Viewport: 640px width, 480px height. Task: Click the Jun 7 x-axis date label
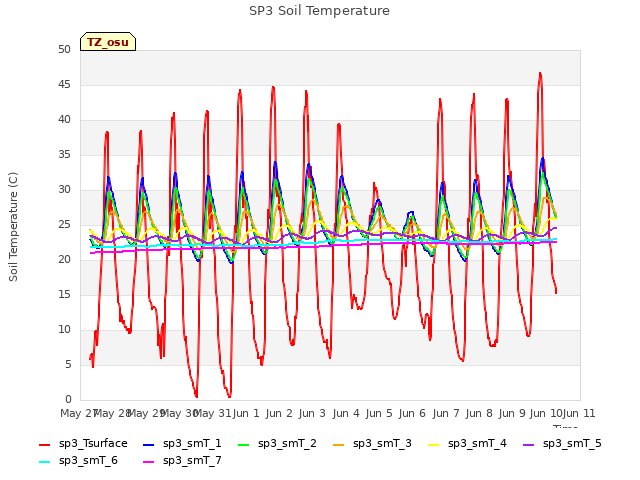coord(446,413)
